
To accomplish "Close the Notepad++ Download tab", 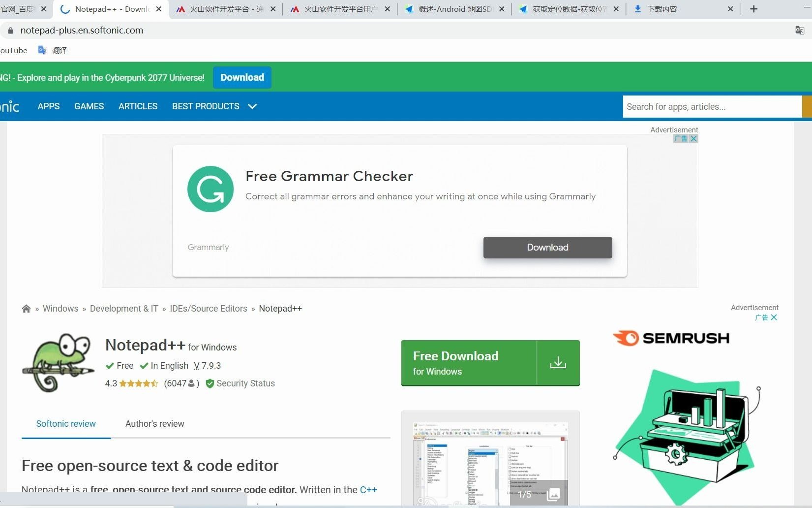I will (x=159, y=9).
